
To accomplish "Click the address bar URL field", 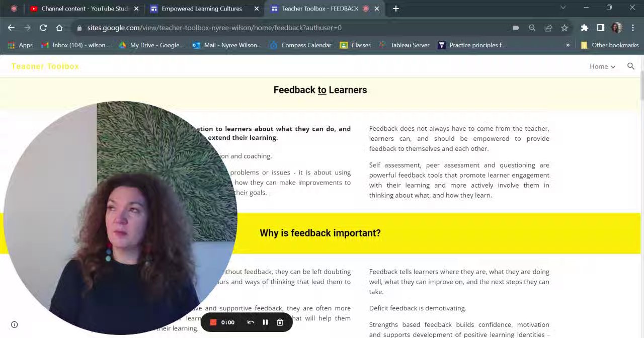I will 297,28.
